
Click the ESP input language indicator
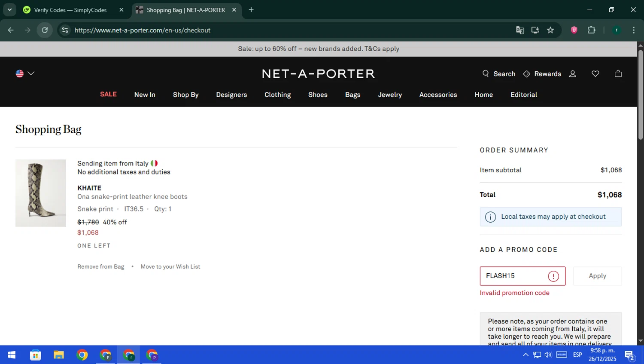[x=577, y=355]
